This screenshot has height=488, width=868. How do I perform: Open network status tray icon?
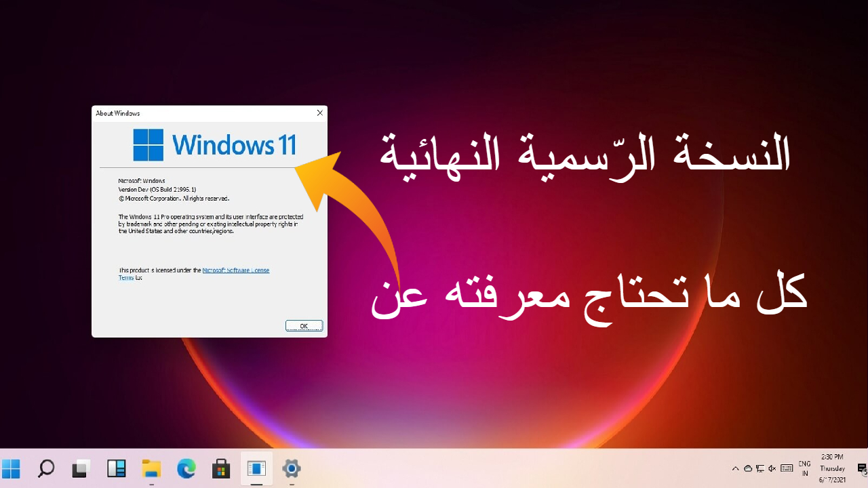pos(759,468)
